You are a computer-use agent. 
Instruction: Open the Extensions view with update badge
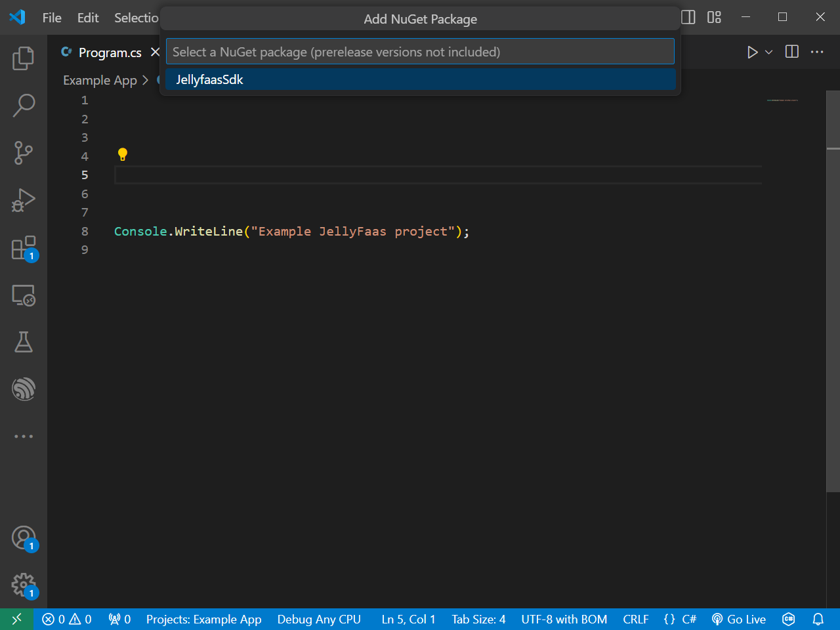[x=24, y=249]
